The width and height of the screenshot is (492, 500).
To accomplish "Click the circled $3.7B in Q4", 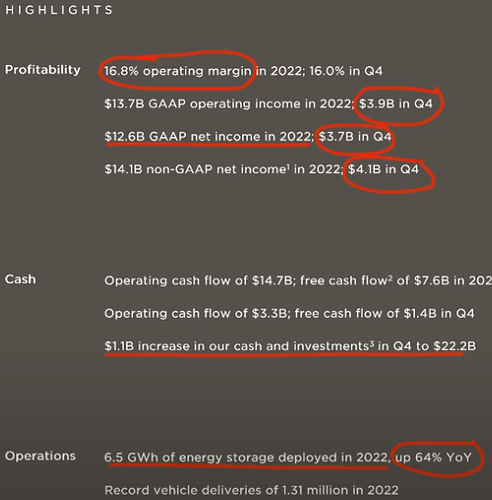I will click(x=355, y=136).
